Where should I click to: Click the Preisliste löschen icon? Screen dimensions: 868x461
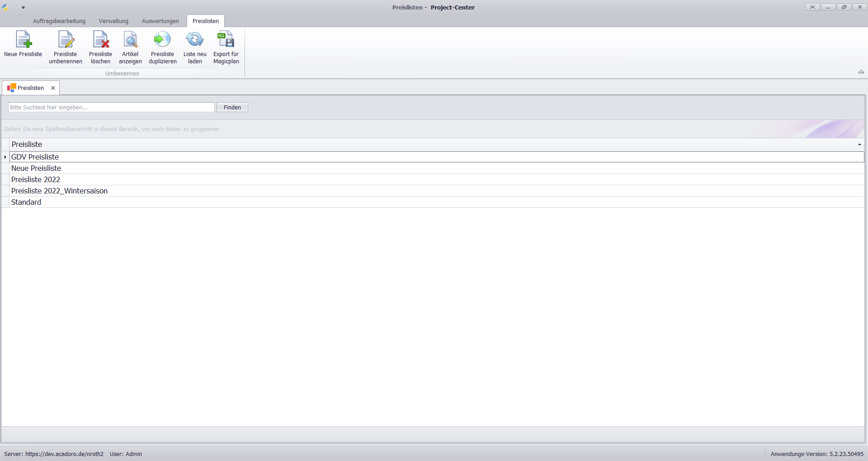pos(100,40)
